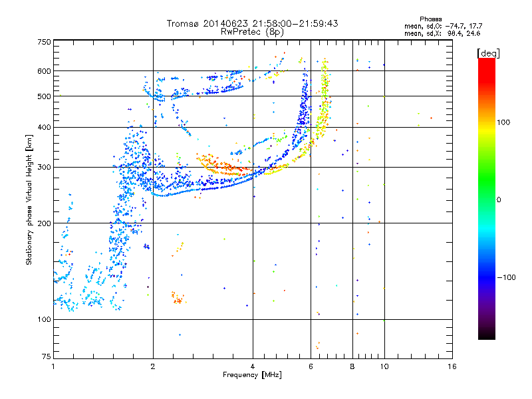Click the x-axis label '1'
The width and height of the screenshot is (532, 399).
tap(53, 366)
